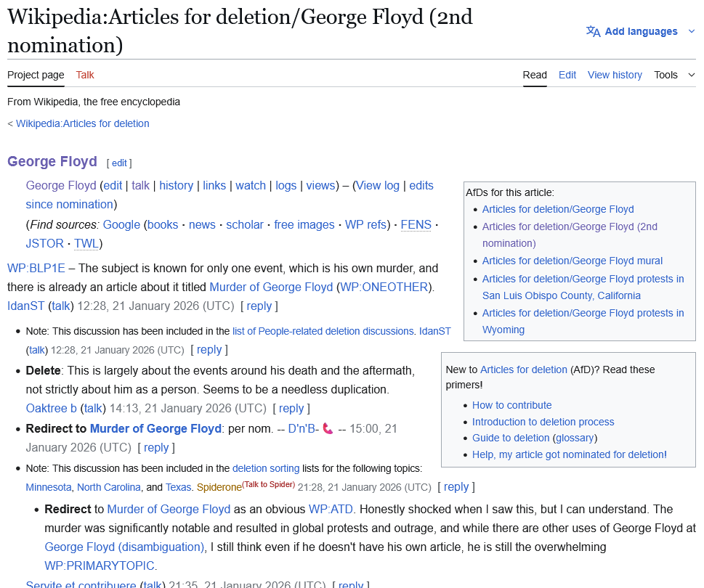Open the WP:PRIMARYTOPIC link
The image size is (704, 588).
pyautogui.click(x=100, y=566)
